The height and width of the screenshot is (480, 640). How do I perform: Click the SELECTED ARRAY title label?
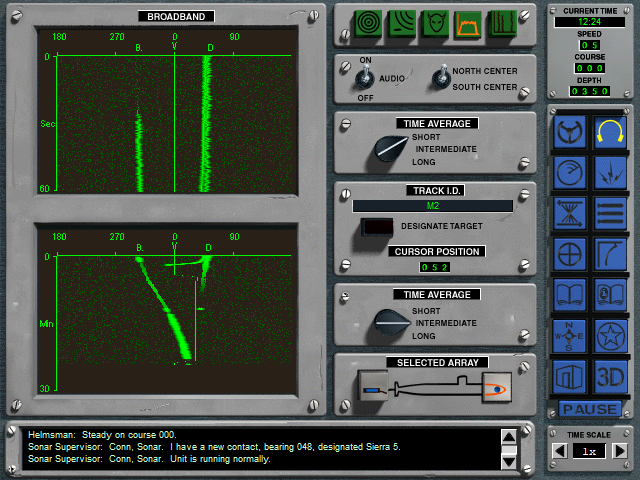(x=438, y=362)
